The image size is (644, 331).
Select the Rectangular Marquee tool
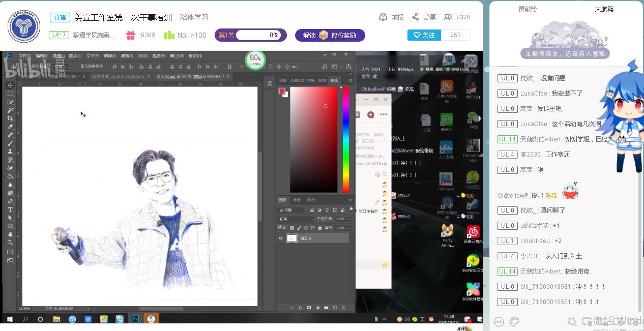coord(10,94)
